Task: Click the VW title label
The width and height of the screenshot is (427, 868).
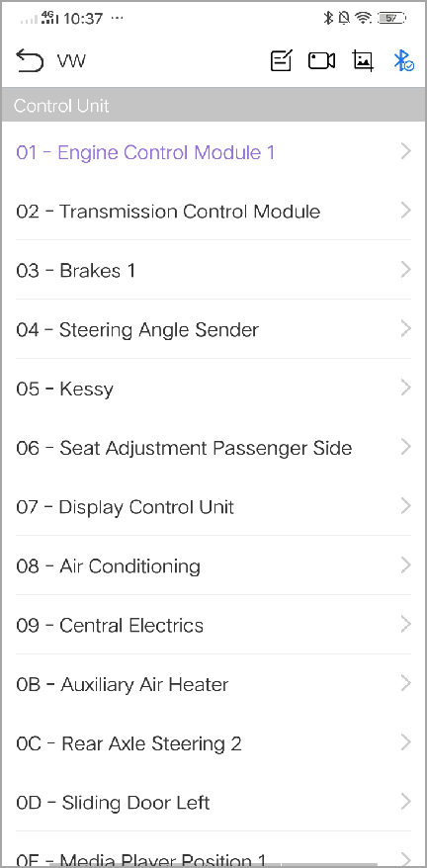Action: [71, 61]
